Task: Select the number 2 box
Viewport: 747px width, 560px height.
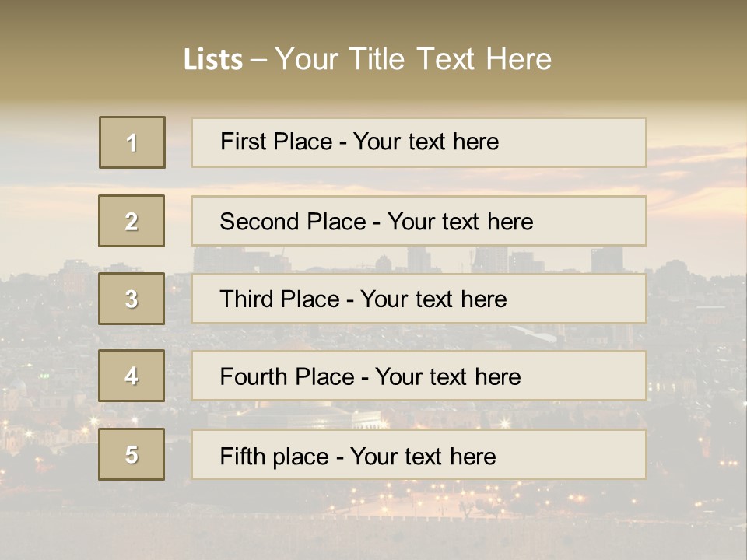Action: coord(132,221)
